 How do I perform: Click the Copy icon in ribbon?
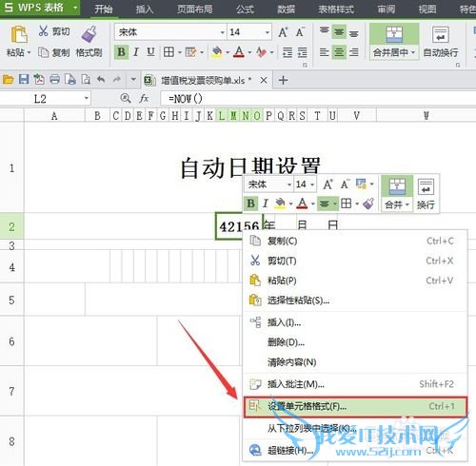[x=43, y=52]
